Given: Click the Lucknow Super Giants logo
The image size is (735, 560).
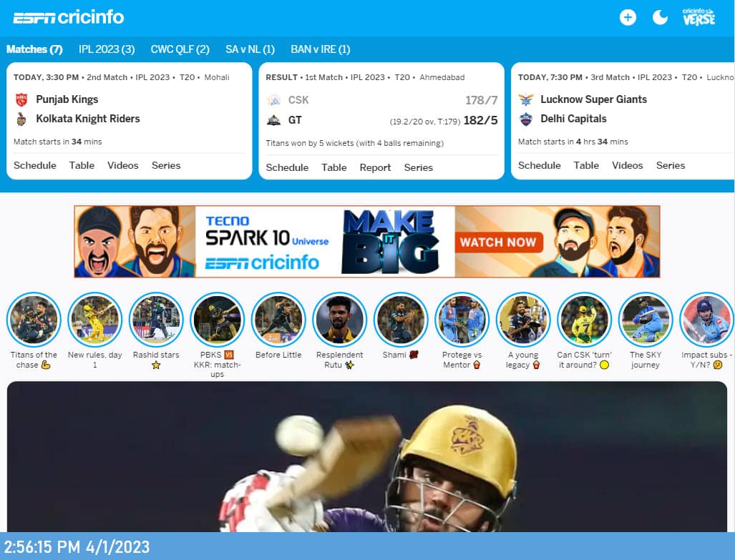Looking at the screenshot, I should pyautogui.click(x=526, y=99).
